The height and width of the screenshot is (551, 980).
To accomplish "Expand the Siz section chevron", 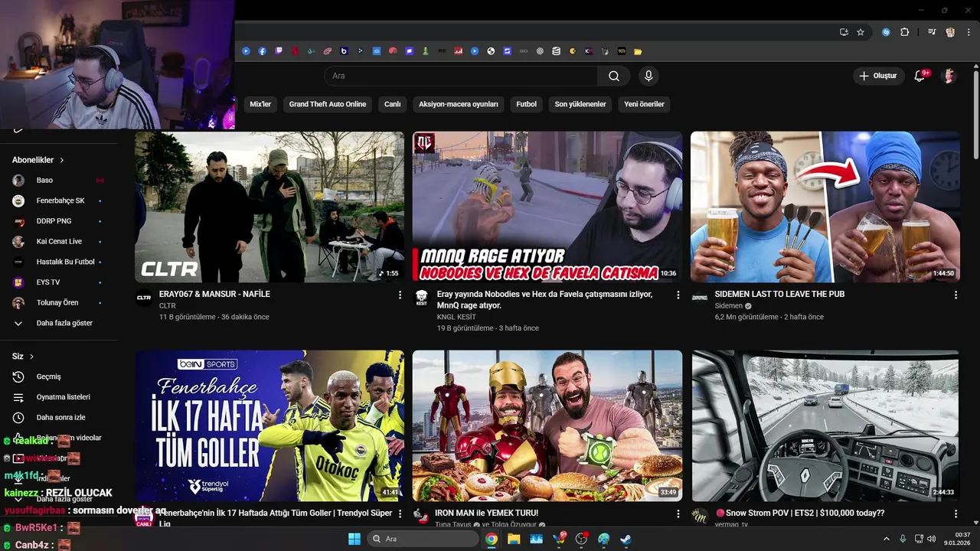I will [x=32, y=357].
